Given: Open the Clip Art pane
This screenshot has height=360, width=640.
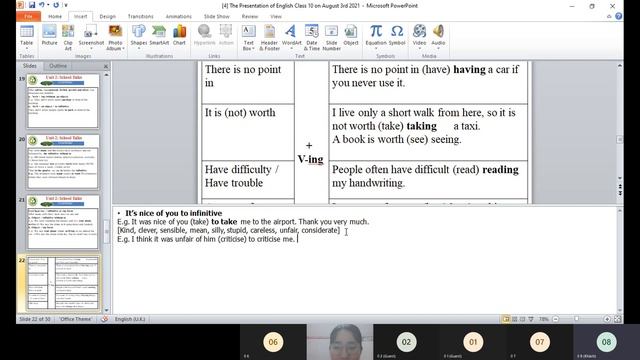Looking at the screenshot, I should coord(68,38).
